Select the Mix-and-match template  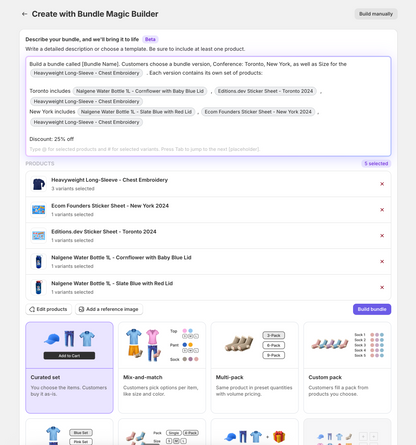pos(162,367)
